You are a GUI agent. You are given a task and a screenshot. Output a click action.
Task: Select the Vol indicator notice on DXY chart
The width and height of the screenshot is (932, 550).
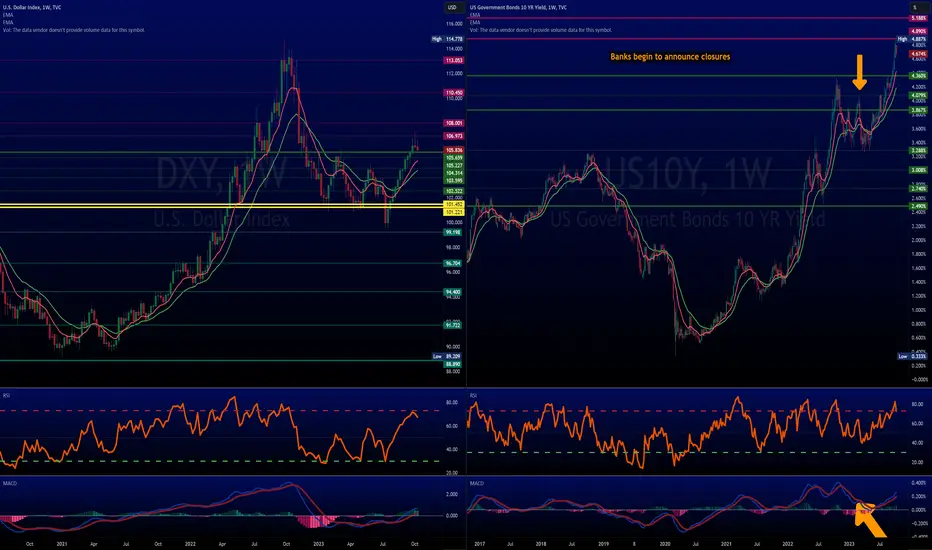click(74, 30)
